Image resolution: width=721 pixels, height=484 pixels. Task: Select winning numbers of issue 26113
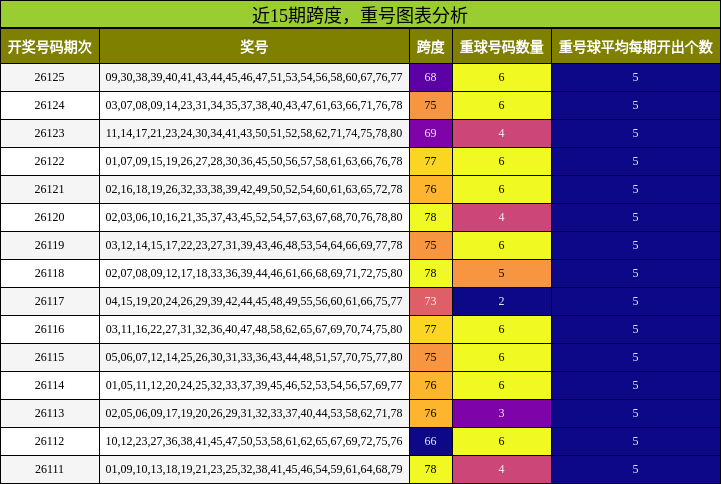coord(254,414)
